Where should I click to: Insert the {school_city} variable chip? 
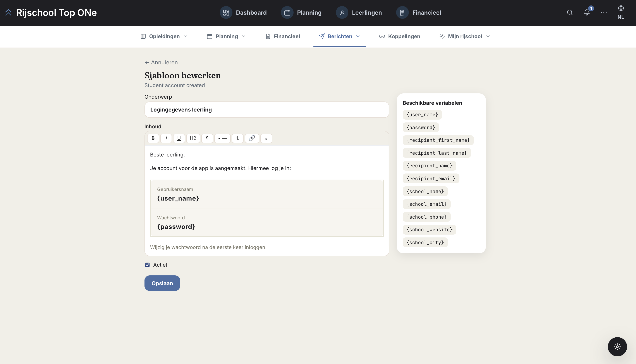point(425,242)
